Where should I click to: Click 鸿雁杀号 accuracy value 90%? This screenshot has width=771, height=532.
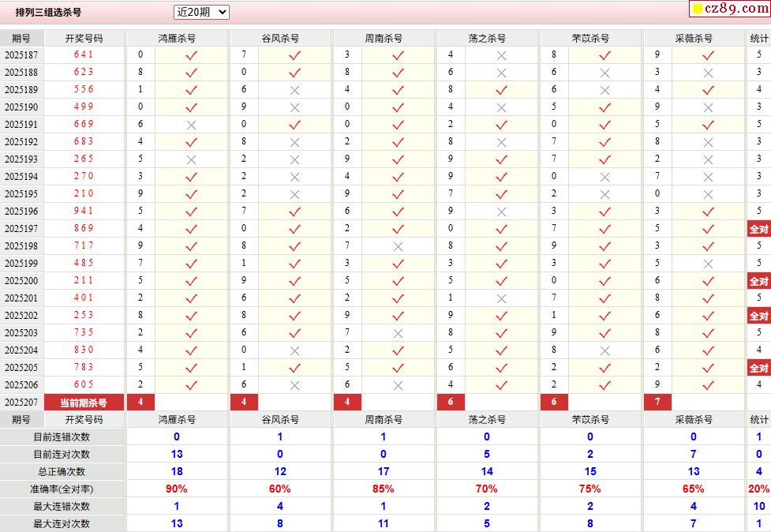(x=177, y=489)
